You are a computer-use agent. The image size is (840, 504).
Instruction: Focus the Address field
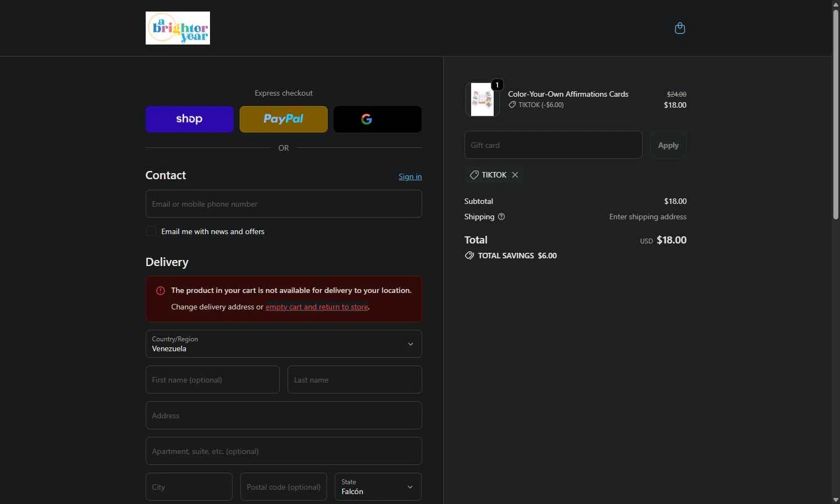coord(284,416)
